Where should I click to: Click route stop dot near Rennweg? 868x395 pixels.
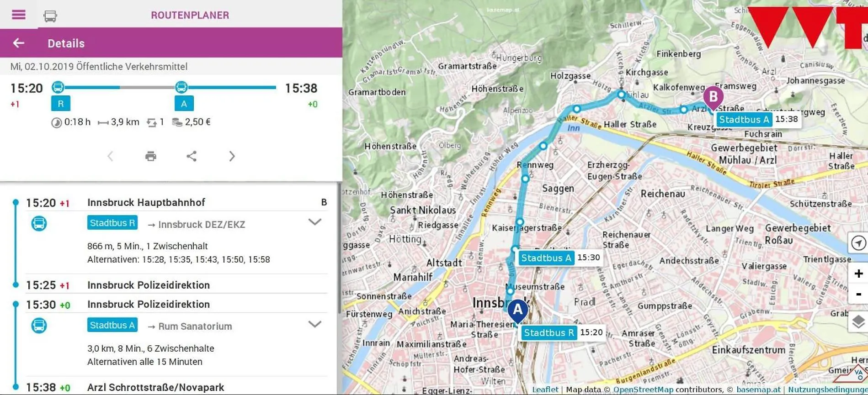point(525,179)
